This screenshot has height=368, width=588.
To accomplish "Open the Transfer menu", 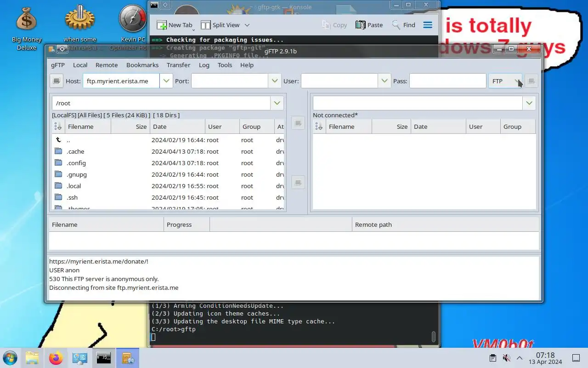I will [178, 65].
